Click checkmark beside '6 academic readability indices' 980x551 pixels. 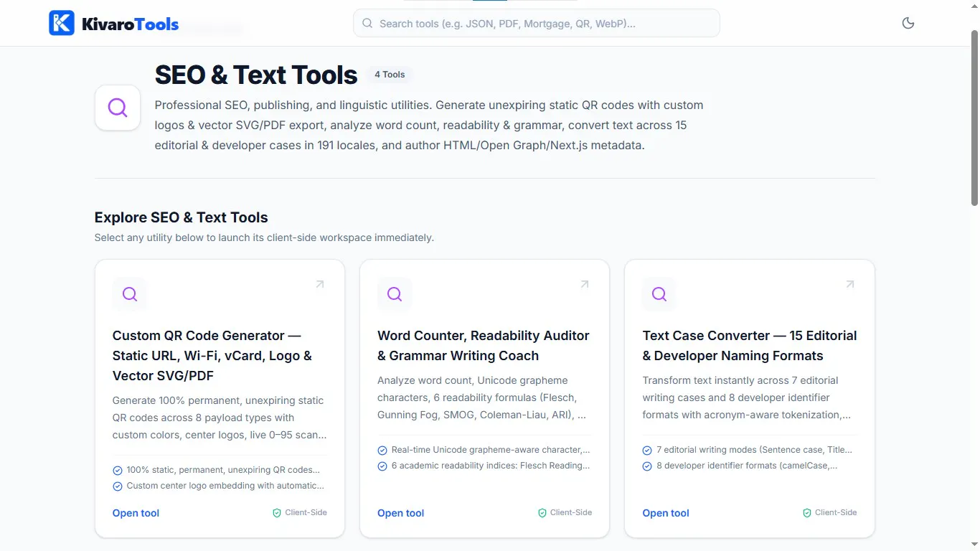point(382,466)
